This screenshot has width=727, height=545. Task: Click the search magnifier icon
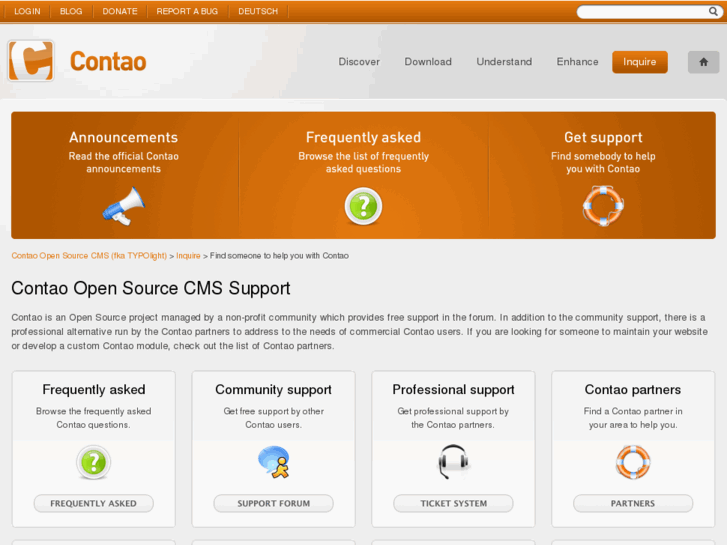(713, 11)
